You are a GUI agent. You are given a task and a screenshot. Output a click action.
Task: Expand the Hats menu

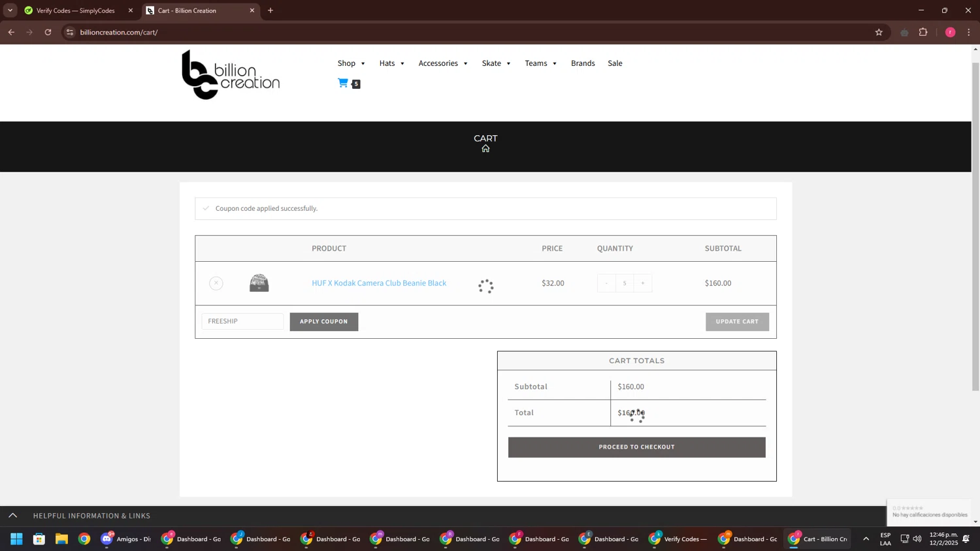(x=392, y=63)
